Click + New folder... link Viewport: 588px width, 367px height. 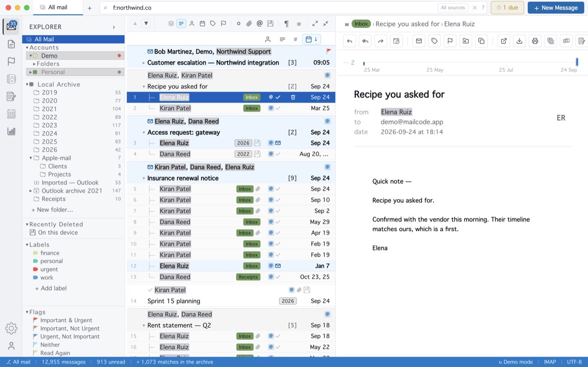(52, 210)
